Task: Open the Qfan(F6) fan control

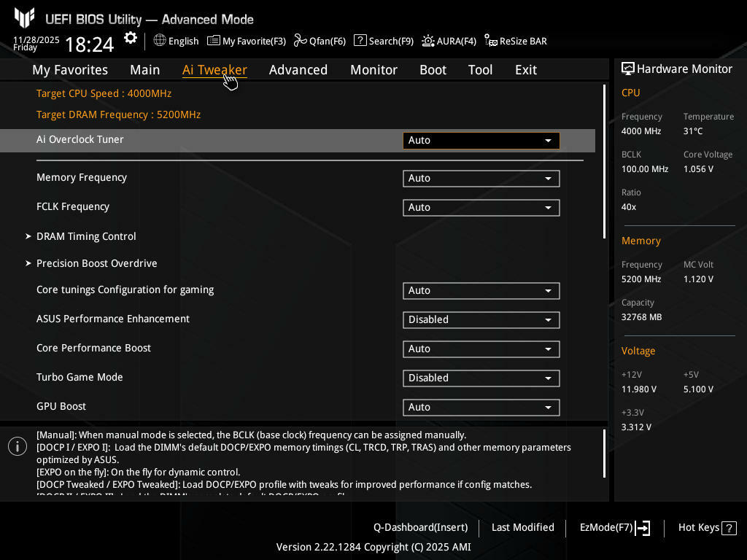Action: [x=320, y=41]
